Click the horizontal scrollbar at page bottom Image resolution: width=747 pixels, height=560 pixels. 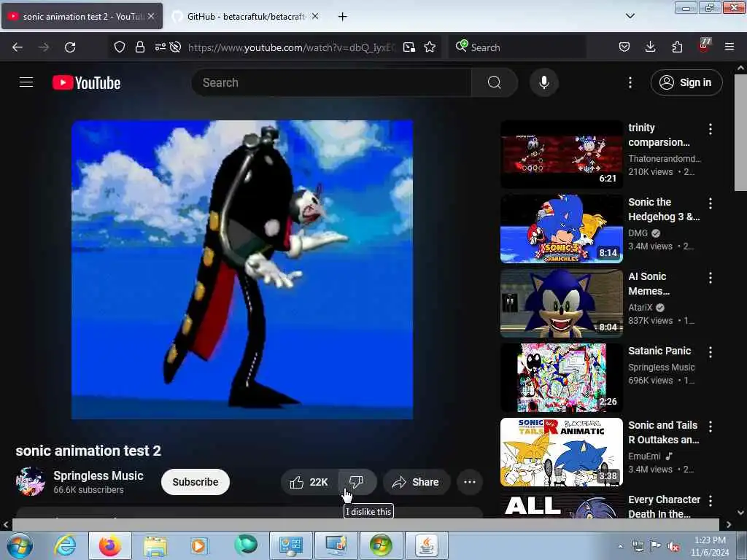(x=365, y=524)
